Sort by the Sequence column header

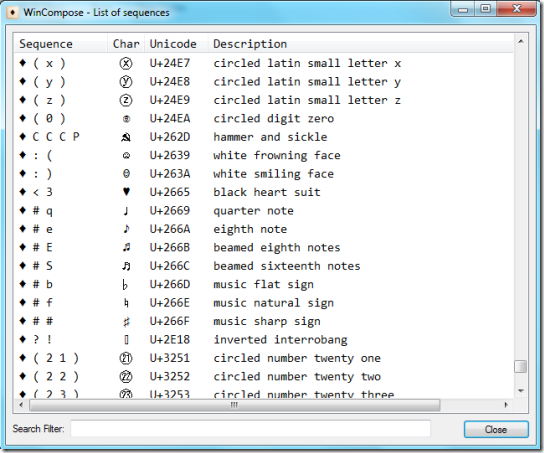61,44
